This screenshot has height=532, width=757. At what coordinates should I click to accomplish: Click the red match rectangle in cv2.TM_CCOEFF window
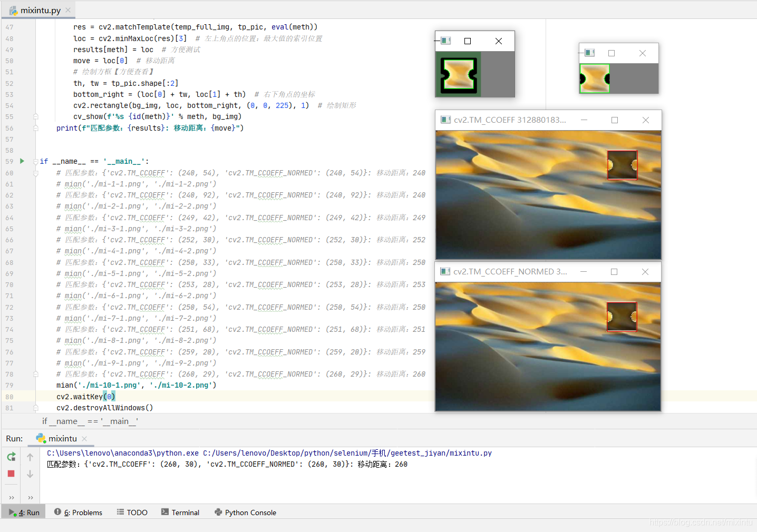point(622,165)
